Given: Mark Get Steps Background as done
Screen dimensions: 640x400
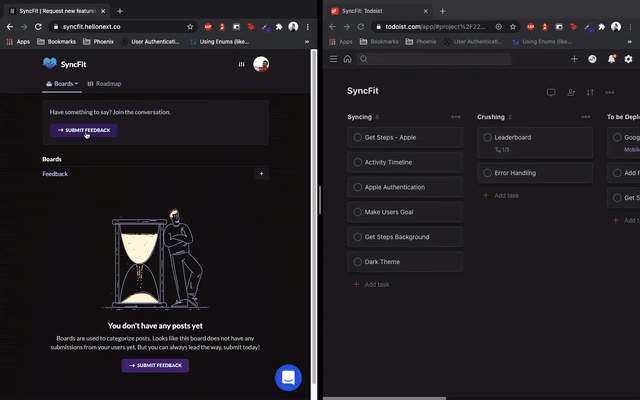Looking at the screenshot, I should click(x=358, y=237).
